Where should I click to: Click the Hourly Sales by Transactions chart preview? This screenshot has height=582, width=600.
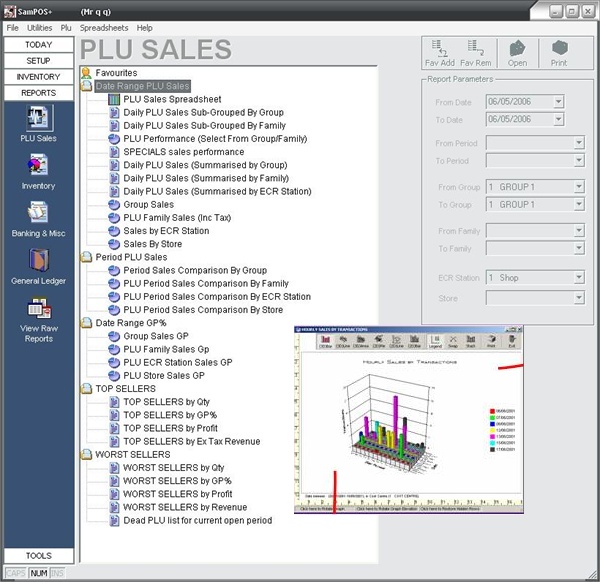tap(408, 420)
